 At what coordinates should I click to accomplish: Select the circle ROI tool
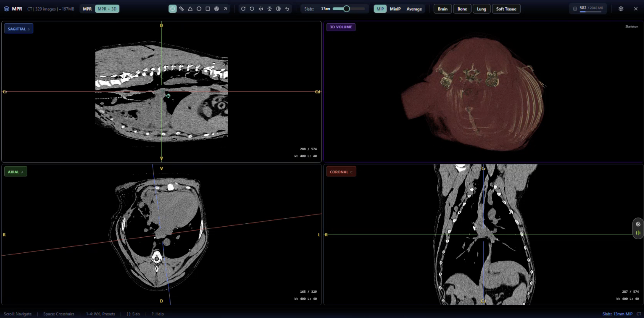[199, 9]
